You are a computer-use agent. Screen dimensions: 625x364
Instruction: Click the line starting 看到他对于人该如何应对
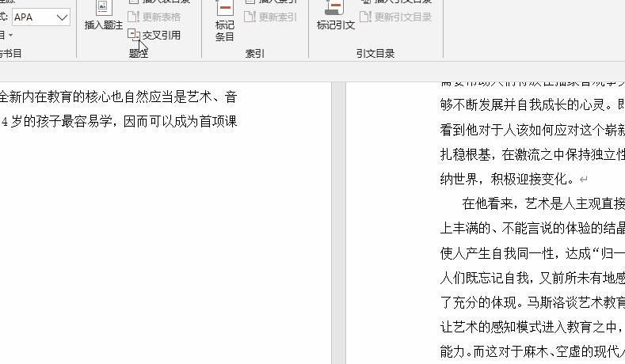532,130
